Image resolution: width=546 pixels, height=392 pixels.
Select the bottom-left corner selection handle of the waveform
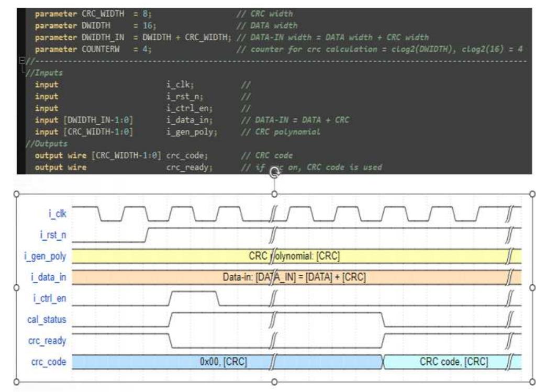pos(16,382)
